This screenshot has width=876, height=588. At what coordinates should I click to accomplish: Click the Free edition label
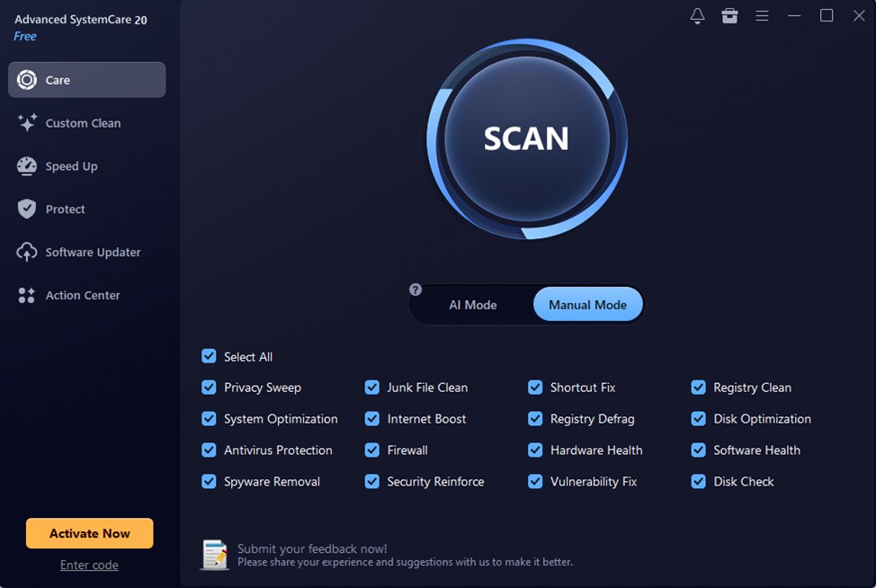coord(25,36)
